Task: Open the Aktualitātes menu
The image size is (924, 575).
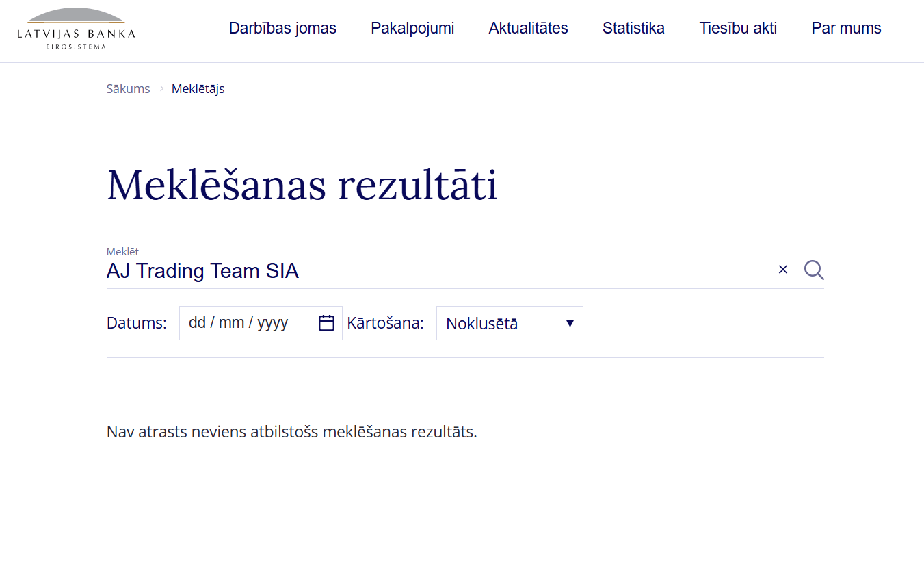Action: [x=528, y=28]
